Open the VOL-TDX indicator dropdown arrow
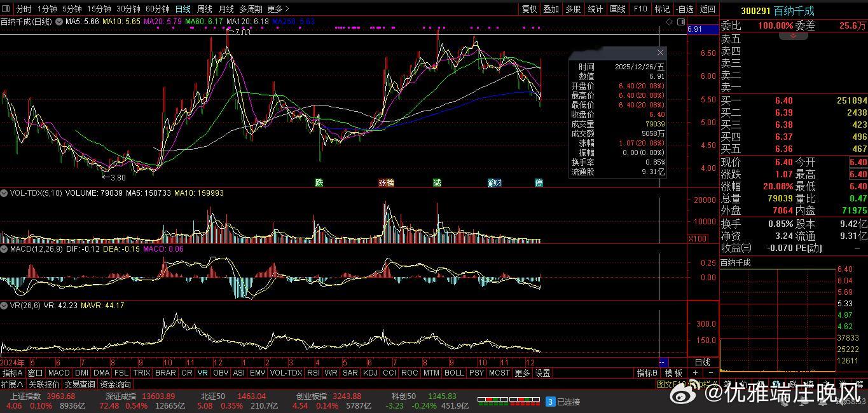 coord(5,193)
